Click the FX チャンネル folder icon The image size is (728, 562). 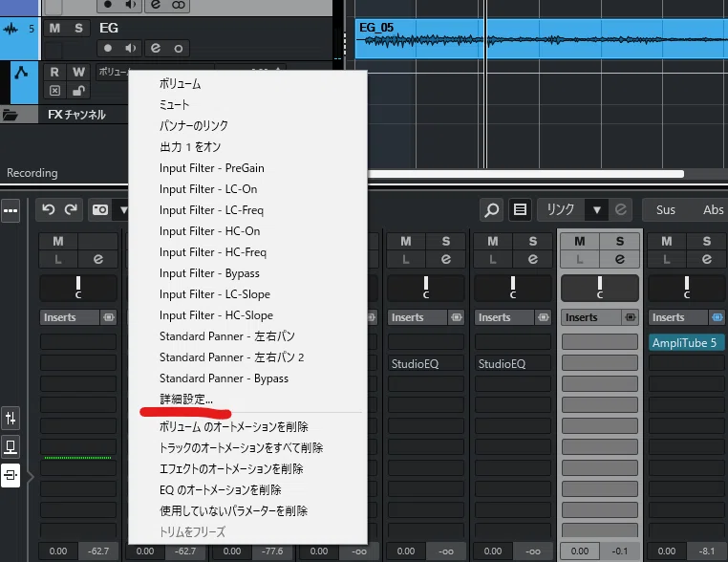[10, 115]
